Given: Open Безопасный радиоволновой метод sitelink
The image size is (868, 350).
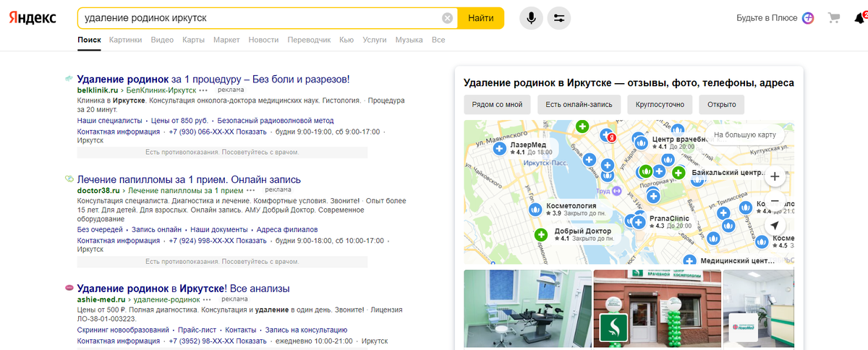Looking at the screenshot, I should [276, 121].
